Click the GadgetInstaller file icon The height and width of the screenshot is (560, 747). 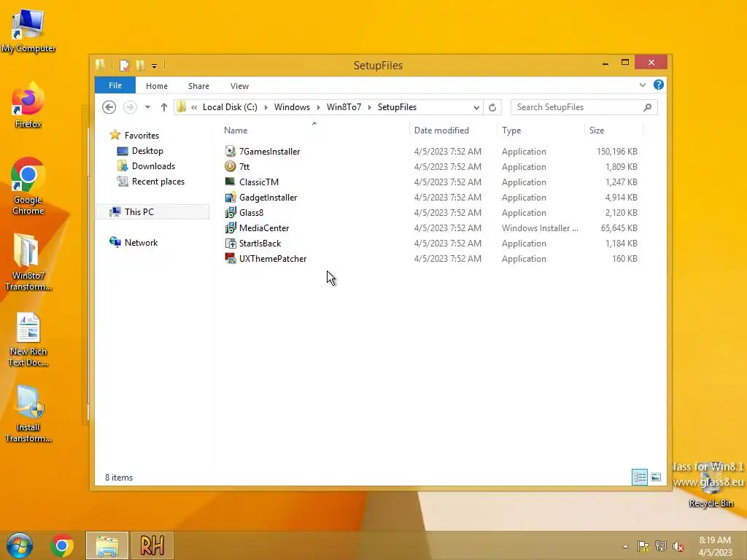pyautogui.click(x=230, y=197)
